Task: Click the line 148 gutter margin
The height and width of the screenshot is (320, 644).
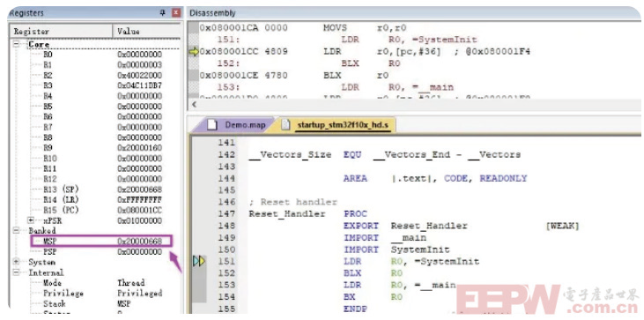Action: [x=199, y=226]
